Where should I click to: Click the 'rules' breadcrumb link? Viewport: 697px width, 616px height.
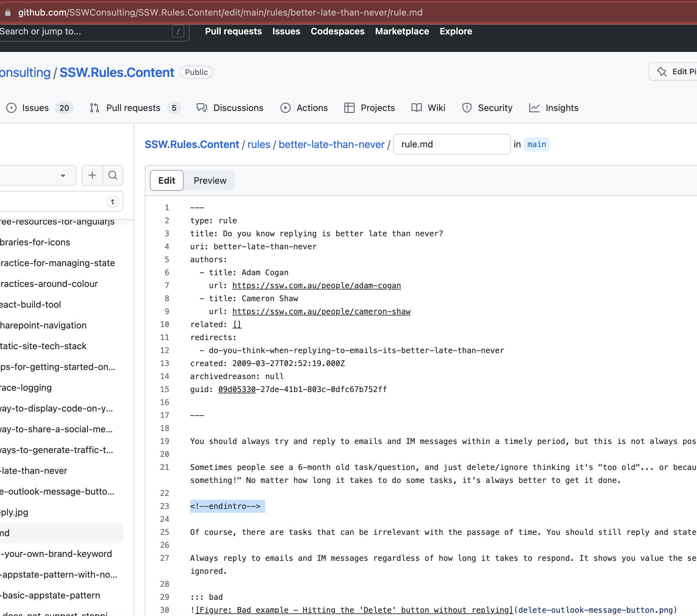coord(259,144)
